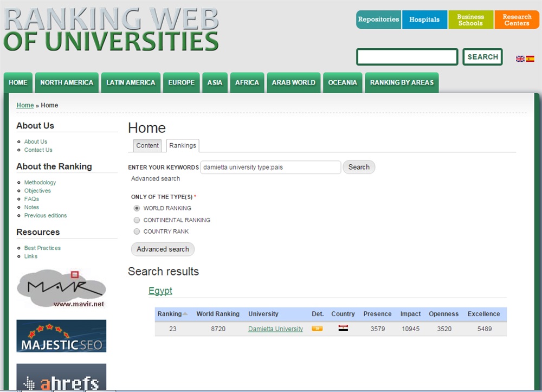This screenshot has width=542, height=392.
Task: Click the Damietta University link
Action: (275, 329)
